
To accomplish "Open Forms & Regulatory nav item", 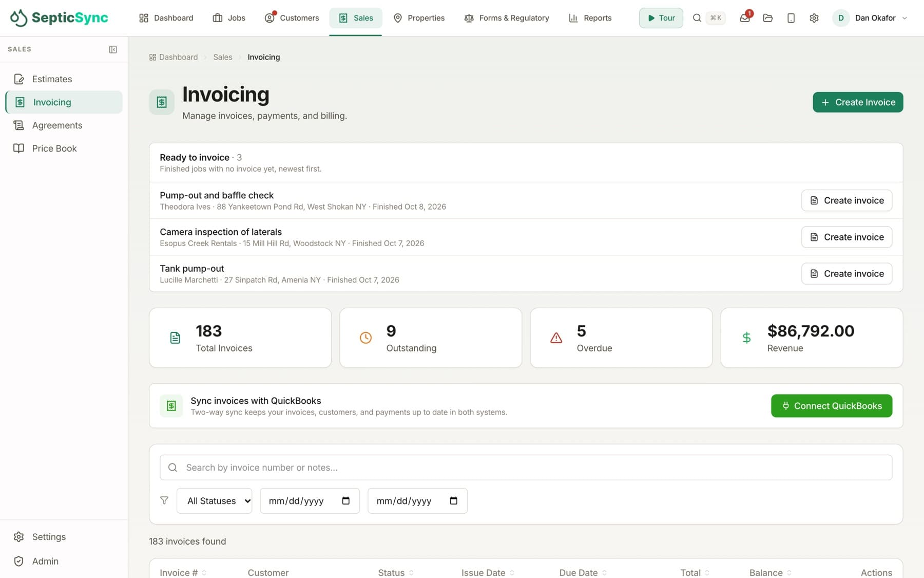I will tap(507, 18).
